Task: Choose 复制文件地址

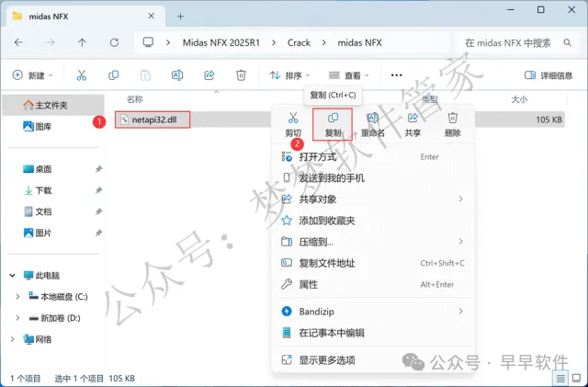Action: [x=373, y=263]
